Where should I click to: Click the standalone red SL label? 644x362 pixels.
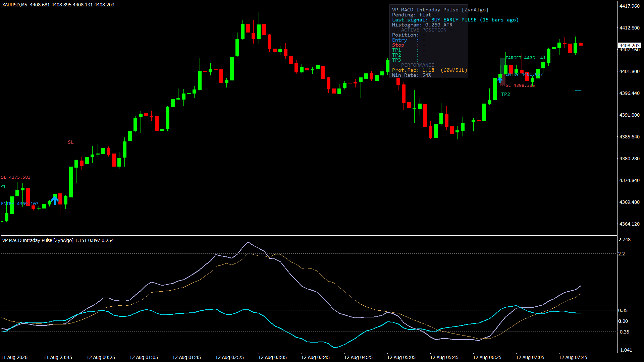click(x=70, y=142)
